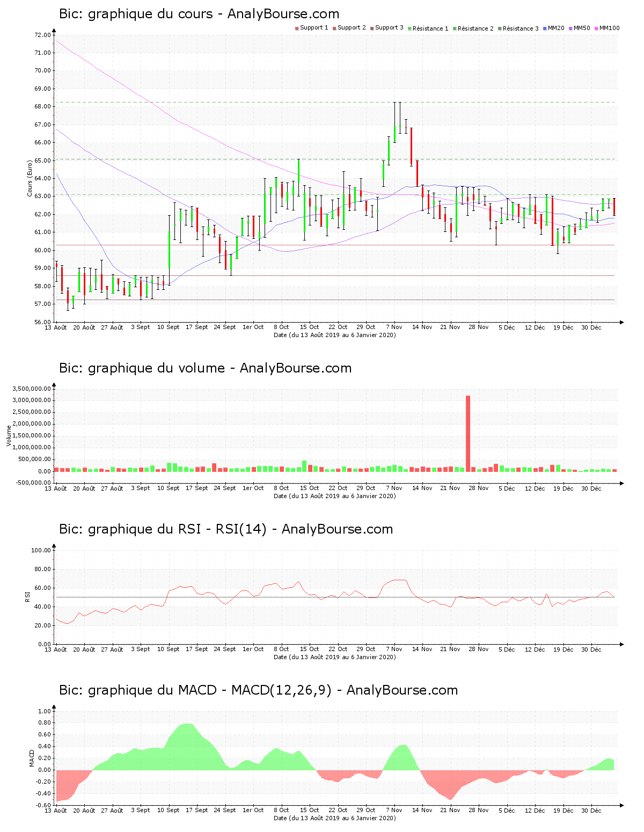Click the 'Bic: graphique du MACD' title

click(x=258, y=690)
